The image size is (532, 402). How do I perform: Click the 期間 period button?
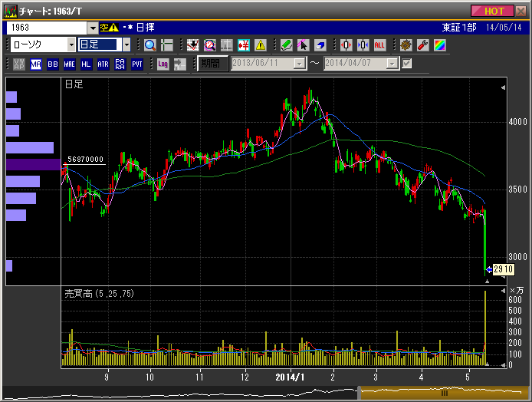click(212, 64)
